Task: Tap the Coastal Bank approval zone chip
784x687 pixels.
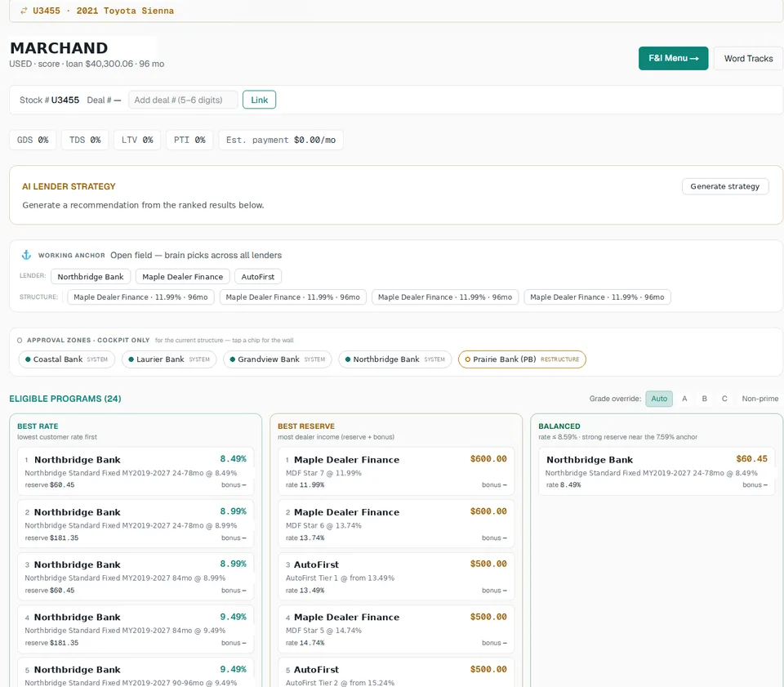Action: click(x=66, y=359)
